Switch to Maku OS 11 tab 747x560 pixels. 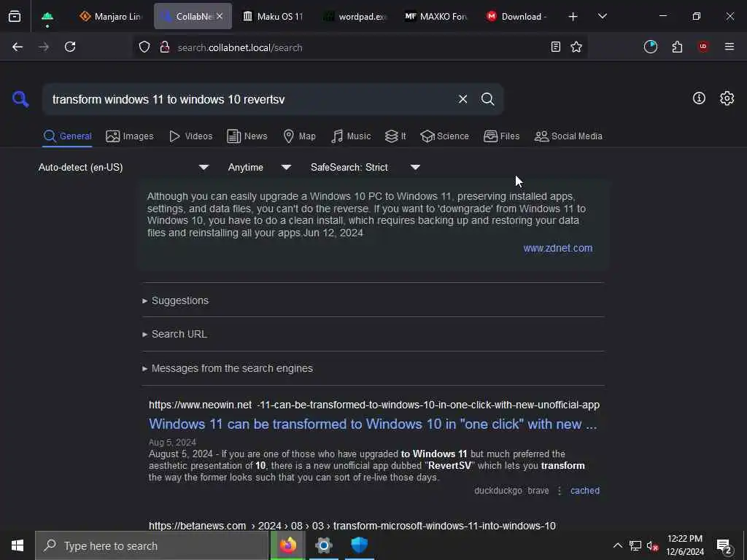click(273, 16)
